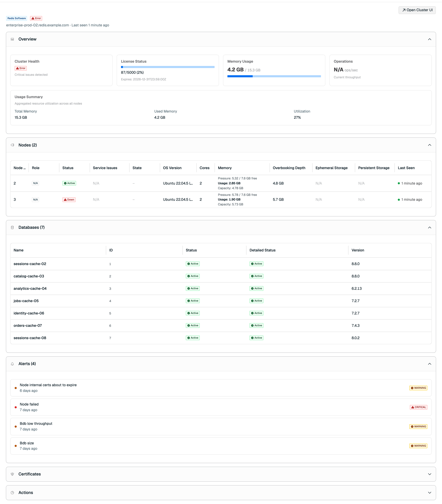
Task: Select the orders-cache-07 database name
Action: click(28, 325)
